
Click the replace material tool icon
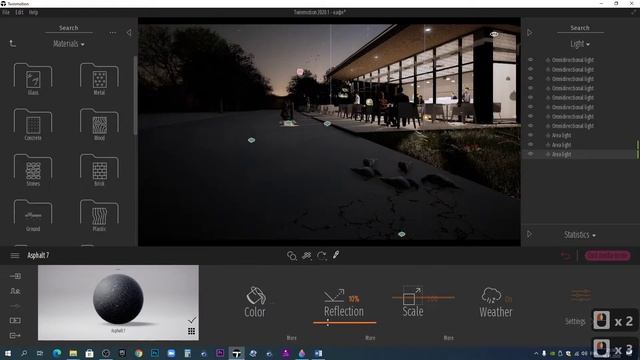coord(307,256)
